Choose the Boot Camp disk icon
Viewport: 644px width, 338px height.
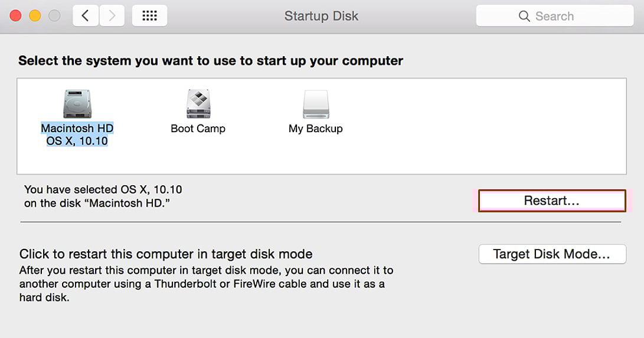pos(198,104)
